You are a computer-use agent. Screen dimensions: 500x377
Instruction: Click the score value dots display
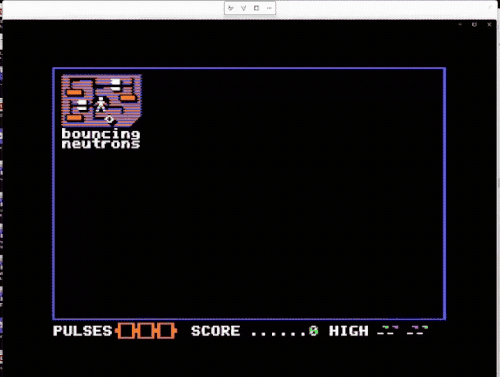tap(284, 331)
